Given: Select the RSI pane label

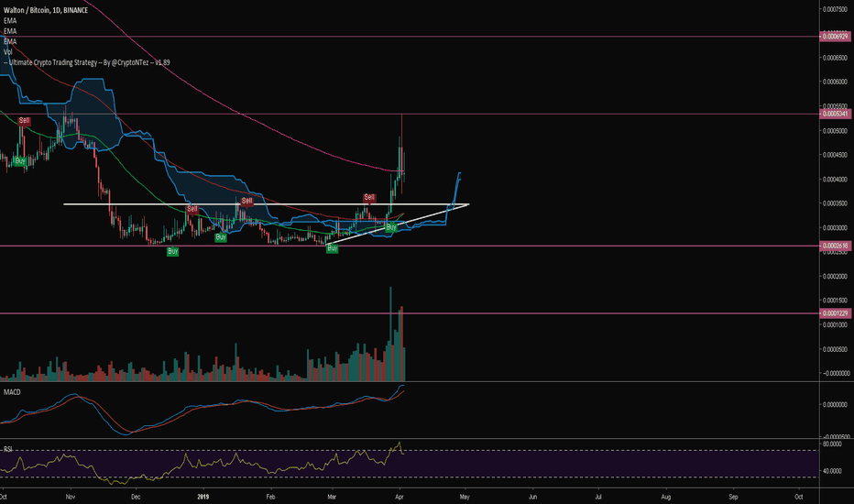Looking at the screenshot, I should click(8, 449).
